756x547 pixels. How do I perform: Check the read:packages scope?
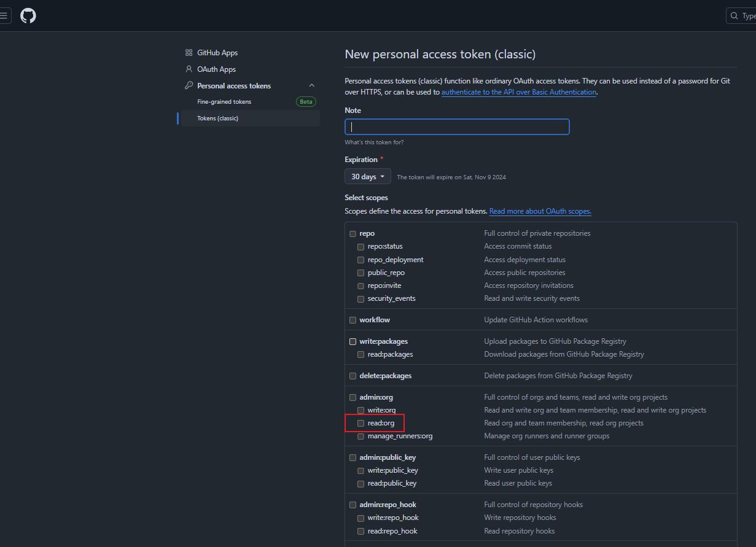click(x=361, y=355)
